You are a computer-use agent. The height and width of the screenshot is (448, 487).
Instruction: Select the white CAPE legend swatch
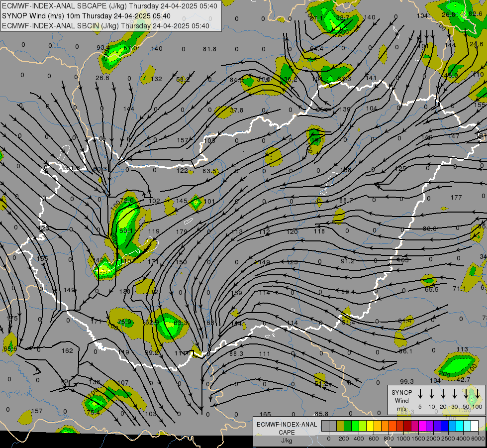[x=474, y=426]
